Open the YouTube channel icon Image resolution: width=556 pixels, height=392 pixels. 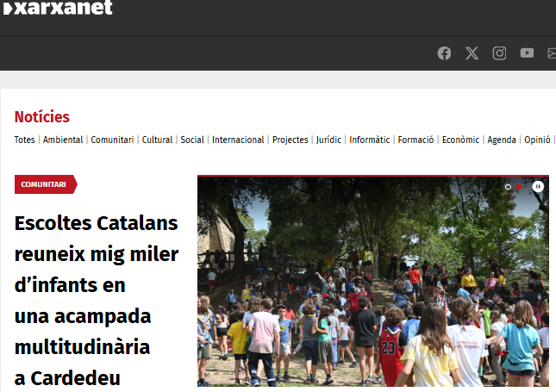pyautogui.click(x=527, y=53)
